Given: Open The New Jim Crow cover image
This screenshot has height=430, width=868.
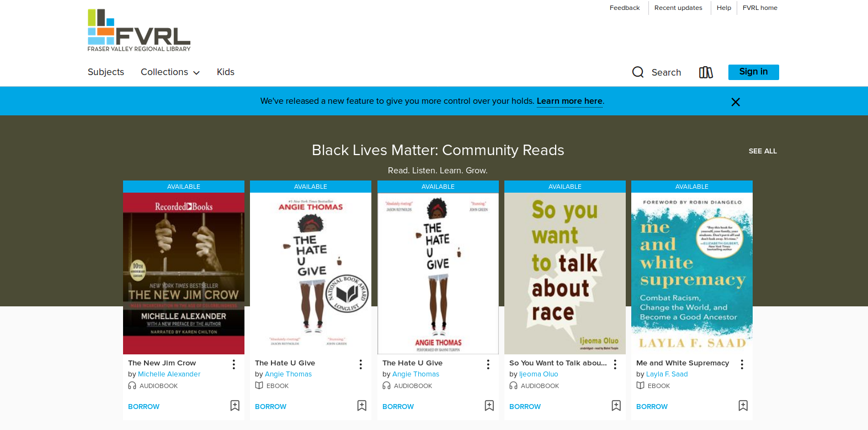Looking at the screenshot, I should pos(184,273).
